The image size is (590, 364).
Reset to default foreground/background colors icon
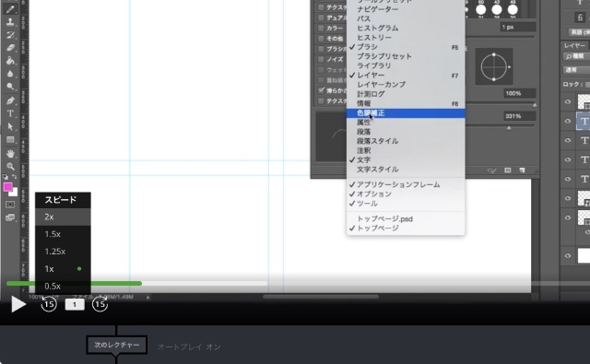tap(6, 176)
